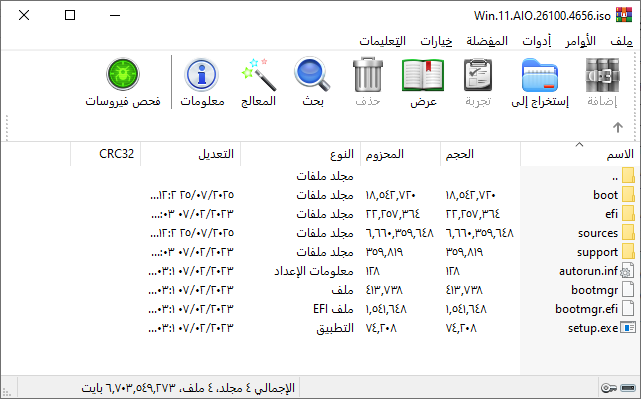
Task: Click status bar total summary text
Action: coord(188,388)
